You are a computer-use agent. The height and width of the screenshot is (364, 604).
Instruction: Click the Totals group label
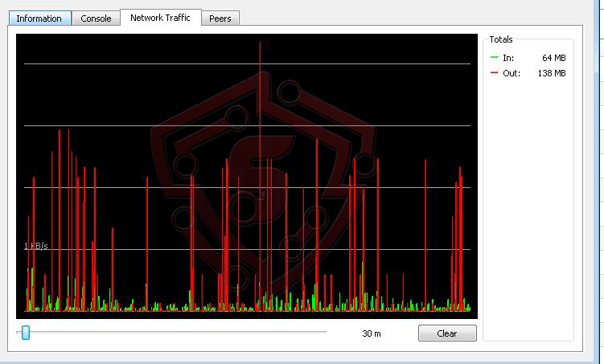tap(501, 39)
